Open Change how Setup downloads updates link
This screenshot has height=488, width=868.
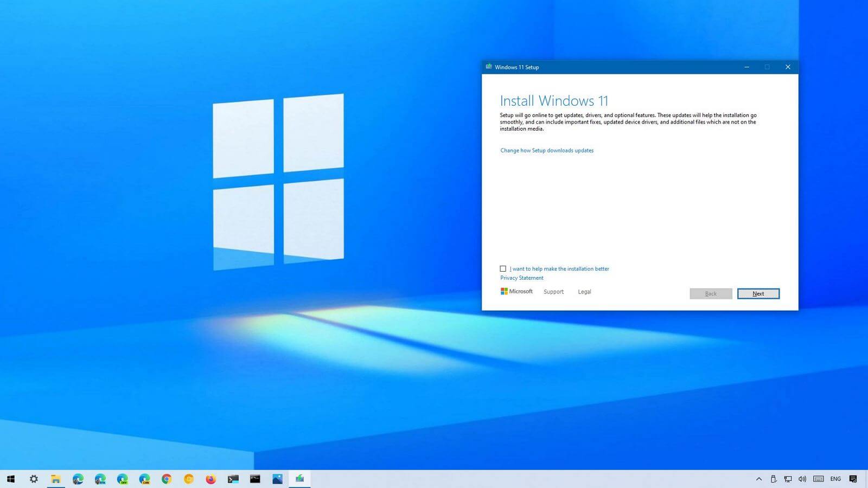coord(546,151)
